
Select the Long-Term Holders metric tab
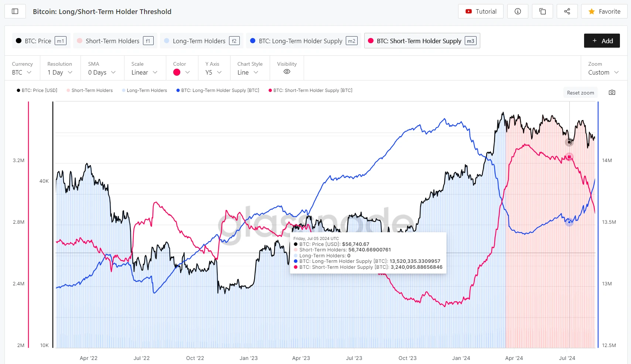click(199, 41)
